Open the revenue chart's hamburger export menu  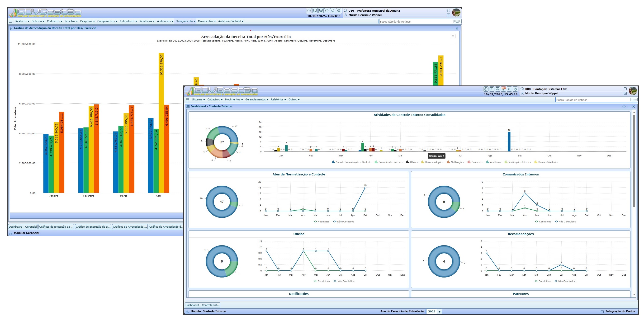pyautogui.click(x=453, y=36)
